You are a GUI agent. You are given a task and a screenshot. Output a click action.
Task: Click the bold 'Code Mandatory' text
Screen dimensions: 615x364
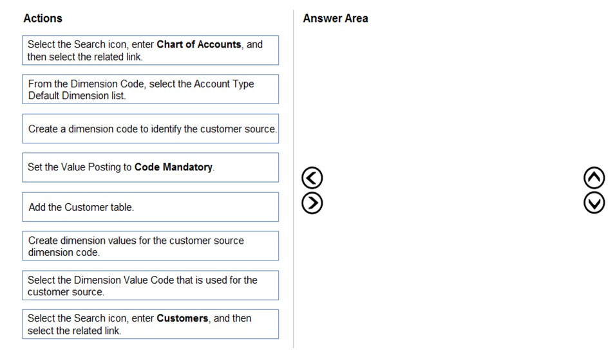pyautogui.click(x=173, y=167)
